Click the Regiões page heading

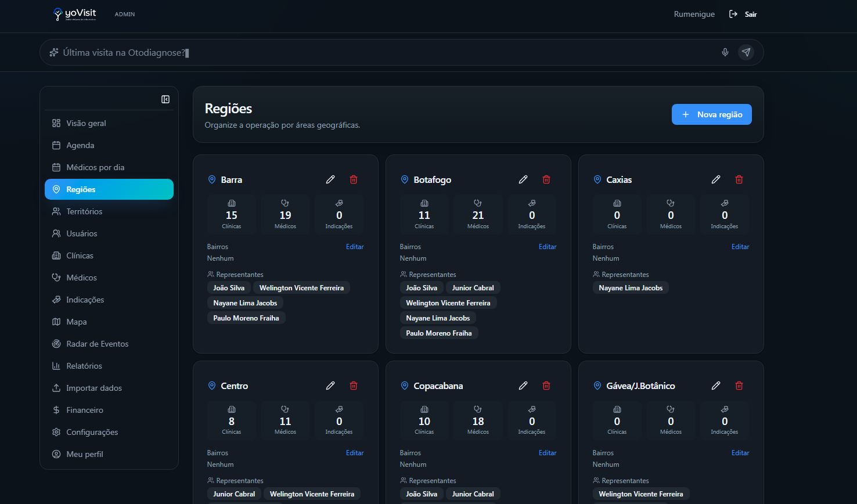[x=228, y=109]
